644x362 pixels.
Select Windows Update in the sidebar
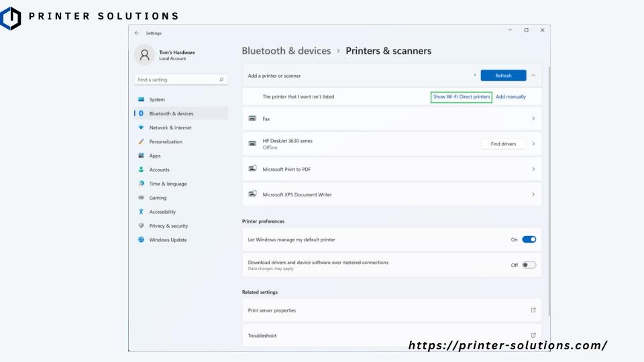pyautogui.click(x=181, y=240)
